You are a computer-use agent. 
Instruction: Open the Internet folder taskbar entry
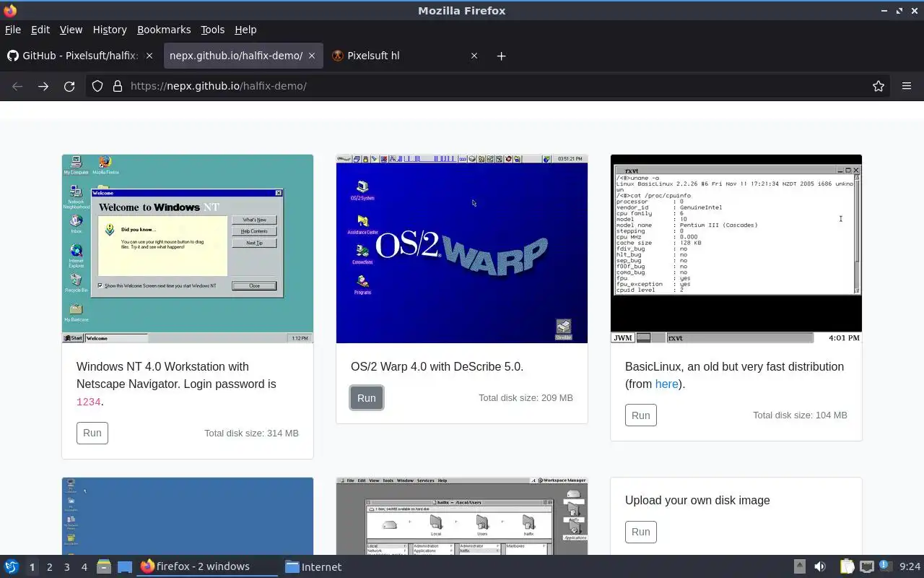click(313, 566)
